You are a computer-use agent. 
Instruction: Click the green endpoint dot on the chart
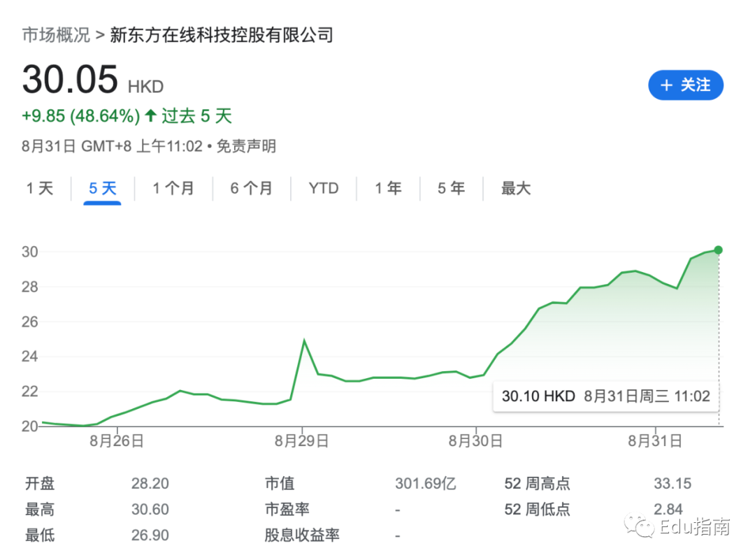click(x=719, y=250)
